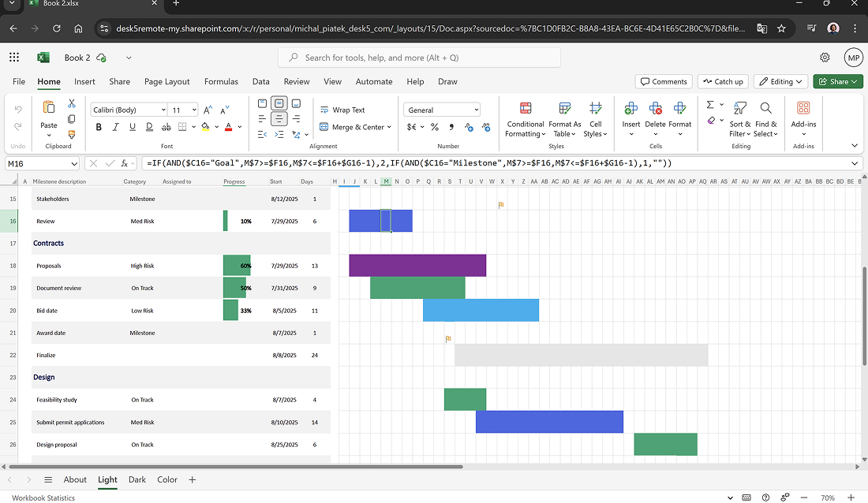Click the purple Proposals Gantt bar
This screenshot has width=868, height=503.
pyautogui.click(x=417, y=266)
